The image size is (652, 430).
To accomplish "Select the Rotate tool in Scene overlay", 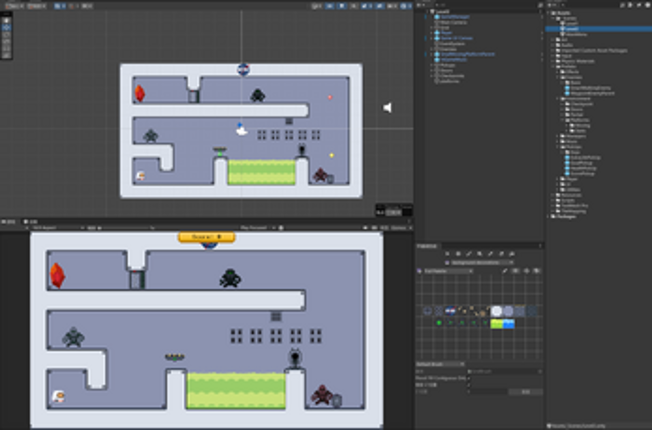I will pyautogui.click(x=6, y=34).
